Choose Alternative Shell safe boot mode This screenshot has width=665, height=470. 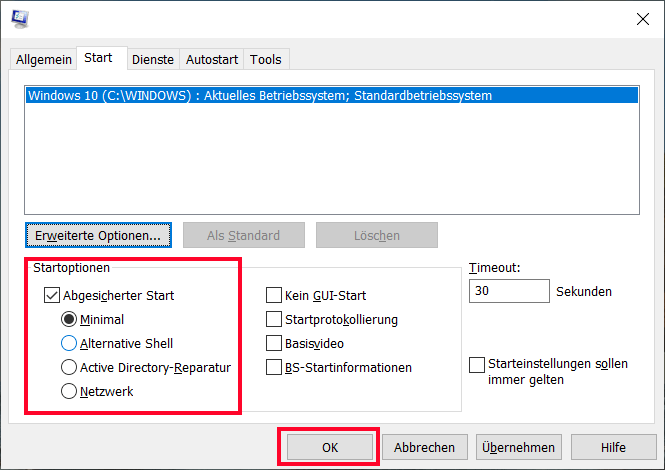coord(69,343)
